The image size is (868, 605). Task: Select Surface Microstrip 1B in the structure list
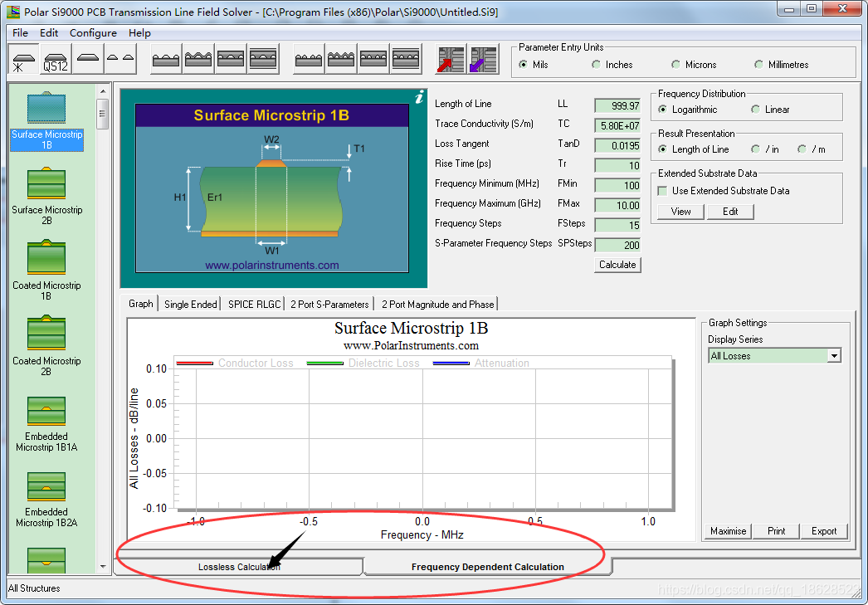point(47,120)
